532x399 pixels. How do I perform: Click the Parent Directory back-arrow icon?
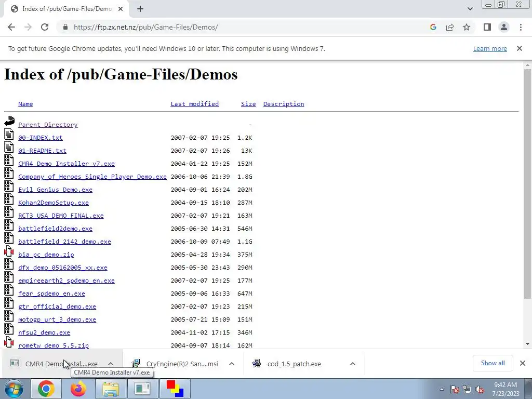coord(9,121)
